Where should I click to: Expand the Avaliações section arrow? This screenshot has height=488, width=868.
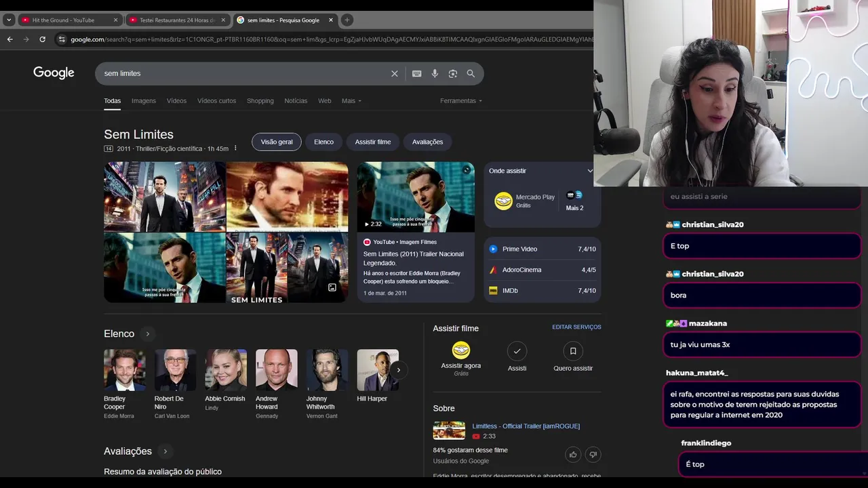coord(165,451)
